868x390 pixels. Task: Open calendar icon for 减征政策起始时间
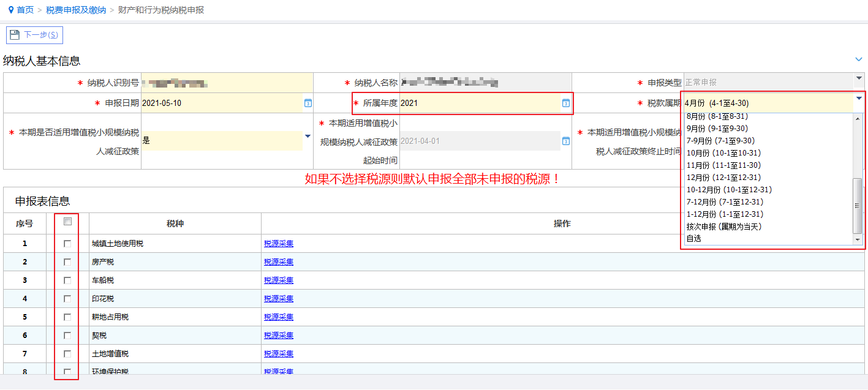566,141
